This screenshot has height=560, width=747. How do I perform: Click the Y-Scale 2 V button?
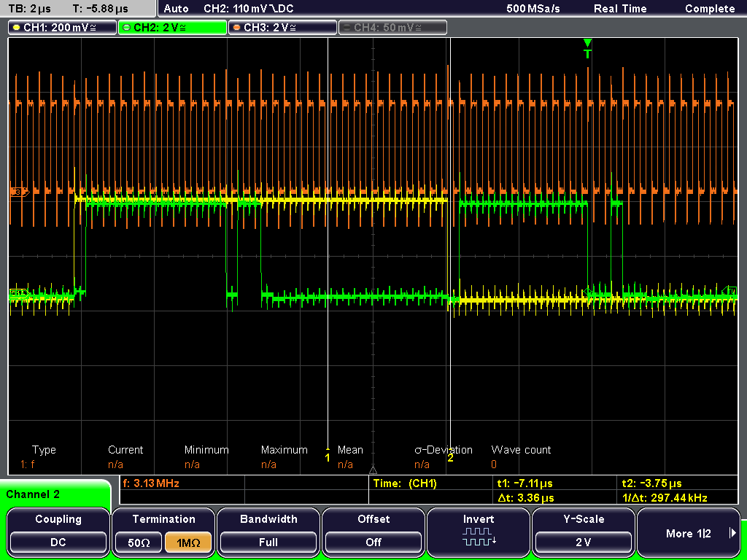(583, 542)
